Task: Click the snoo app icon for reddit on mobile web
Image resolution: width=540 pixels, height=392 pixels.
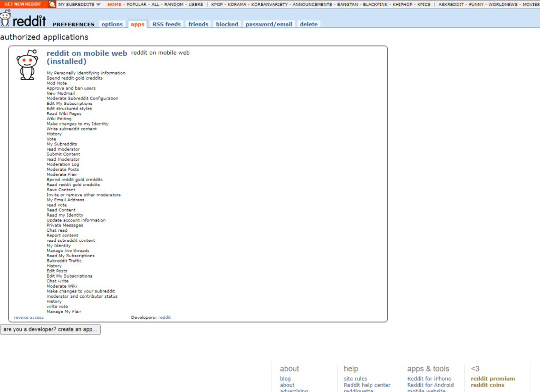Action: (x=27, y=65)
